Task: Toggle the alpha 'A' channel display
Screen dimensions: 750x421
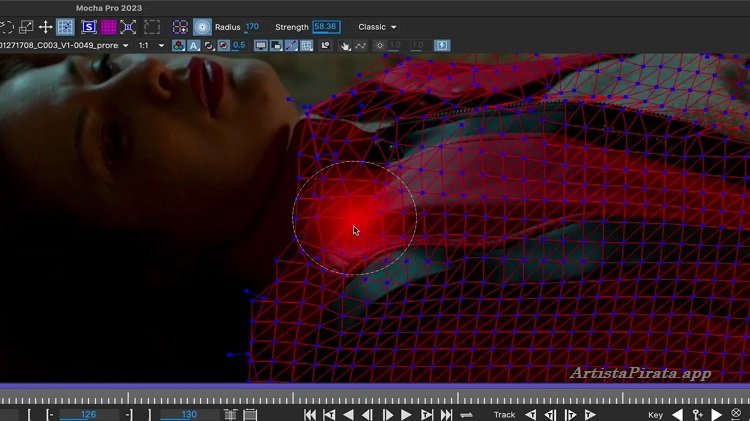Action: pyautogui.click(x=194, y=46)
